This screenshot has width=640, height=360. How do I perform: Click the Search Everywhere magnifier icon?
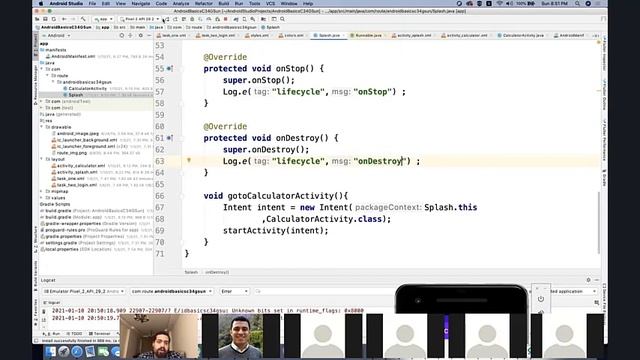282,19
